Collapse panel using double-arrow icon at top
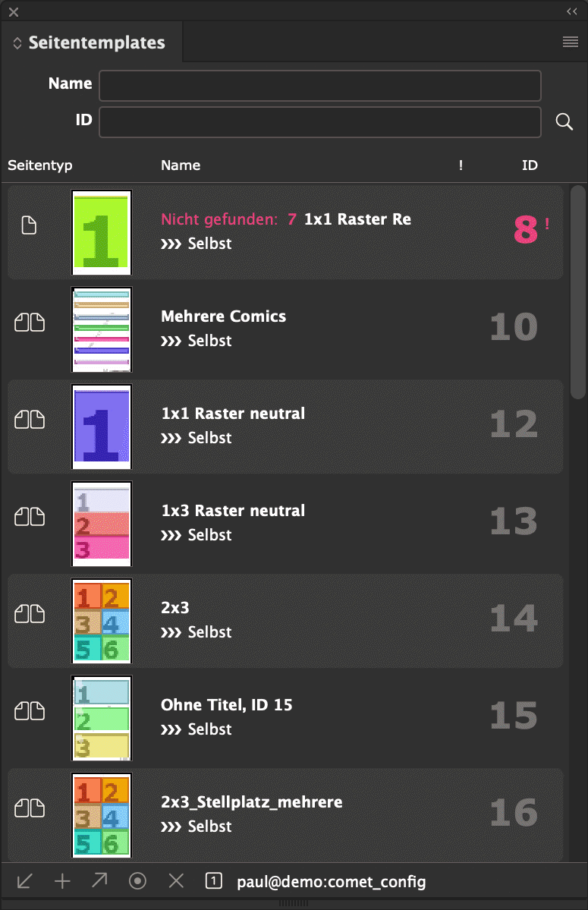Screen dimensions: 588x910 tap(572, 11)
